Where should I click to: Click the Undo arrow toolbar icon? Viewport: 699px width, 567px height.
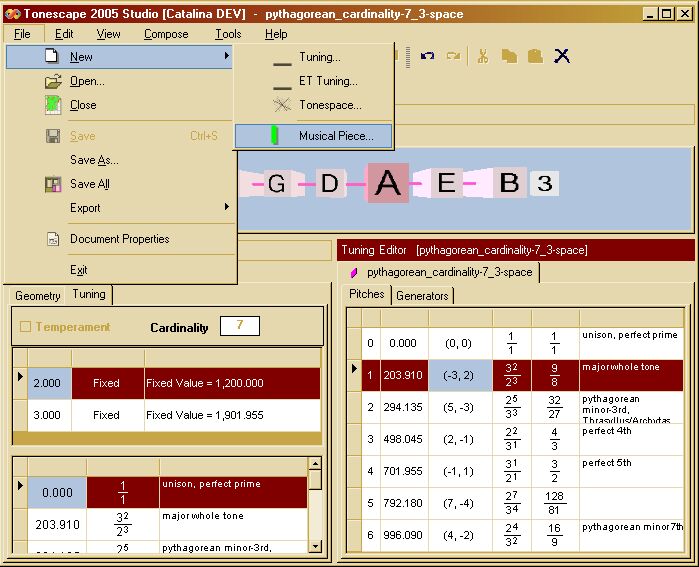(427, 56)
